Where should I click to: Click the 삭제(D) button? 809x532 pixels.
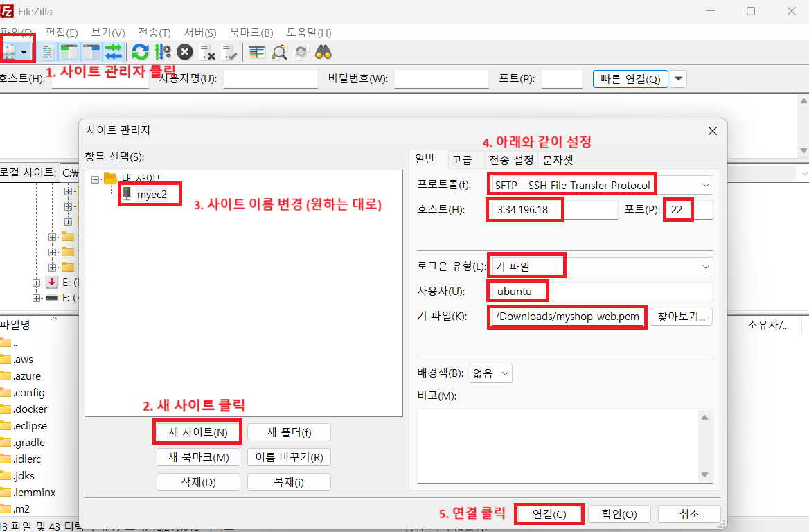[x=198, y=482]
